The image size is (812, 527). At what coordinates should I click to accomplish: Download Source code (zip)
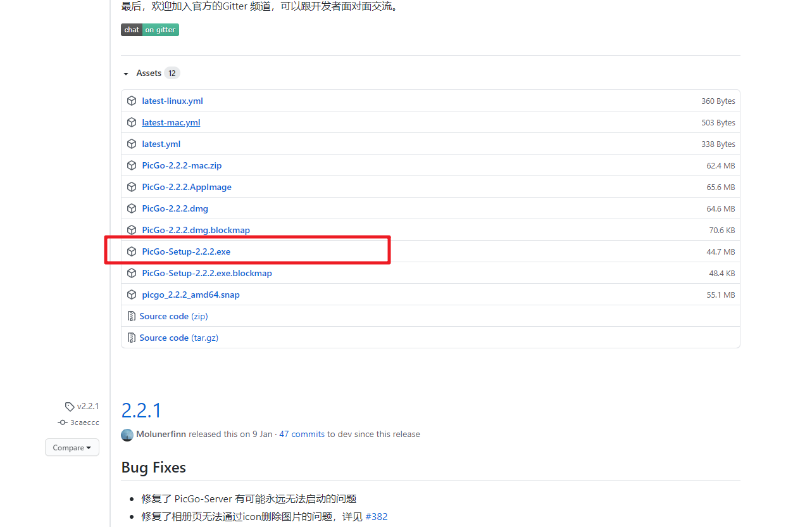coord(173,316)
